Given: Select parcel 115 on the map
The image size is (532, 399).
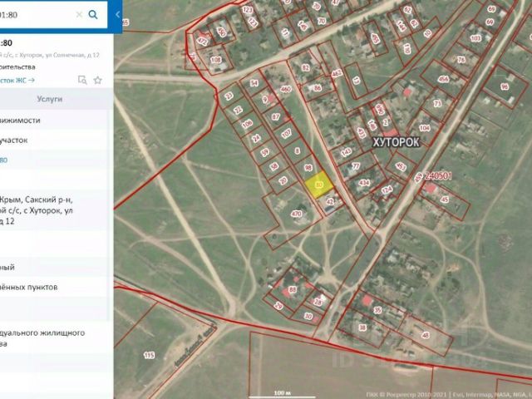Looking at the screenshot, I should [149, 355].
